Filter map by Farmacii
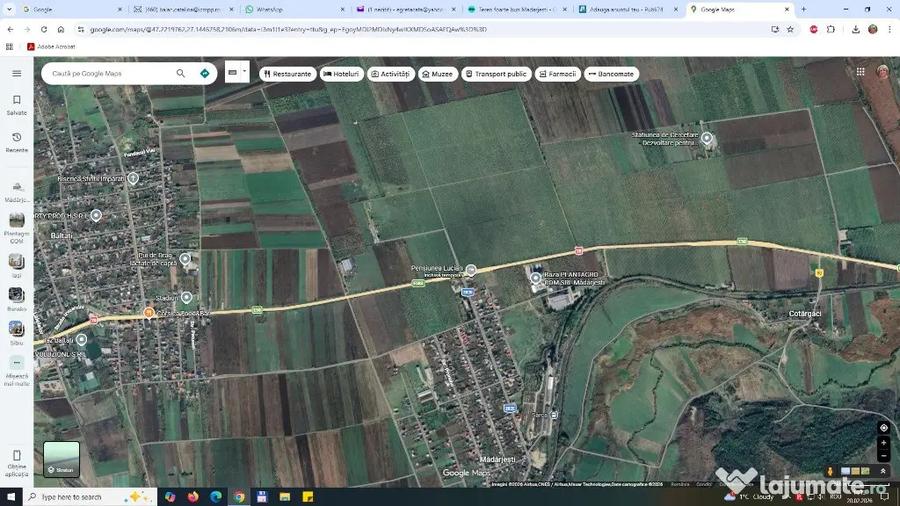 pos(558,74)
